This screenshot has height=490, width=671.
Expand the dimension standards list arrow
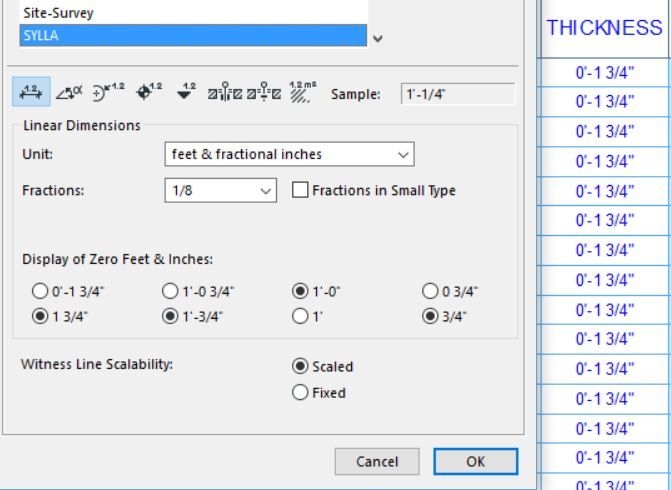pos(376,40)
